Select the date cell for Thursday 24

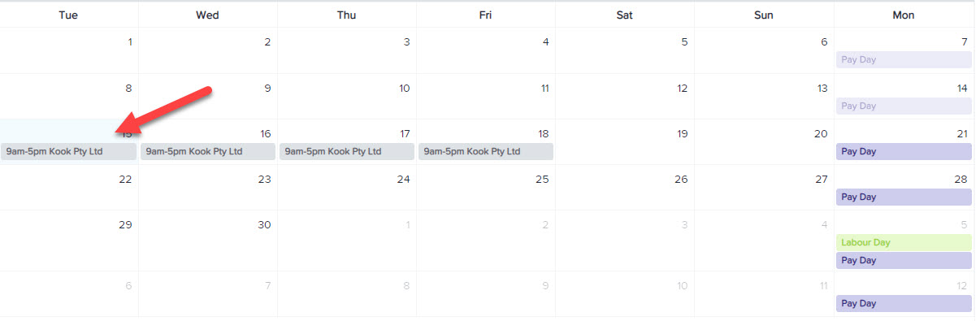coord(347,188)
